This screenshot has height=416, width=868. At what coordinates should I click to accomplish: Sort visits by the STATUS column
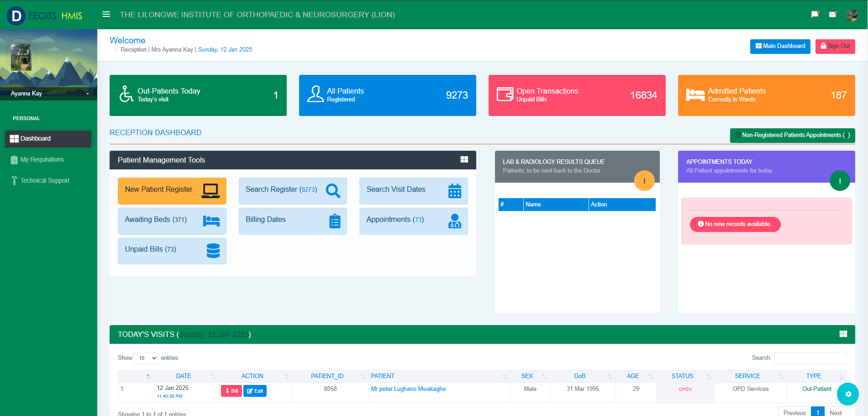[x=682, y=376]
